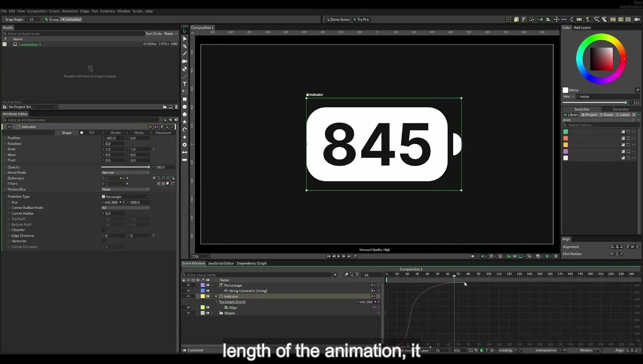Viewport: 643px width, 364px height.
Task: Disable the Align behaviour
Action: tap(188, 307)
